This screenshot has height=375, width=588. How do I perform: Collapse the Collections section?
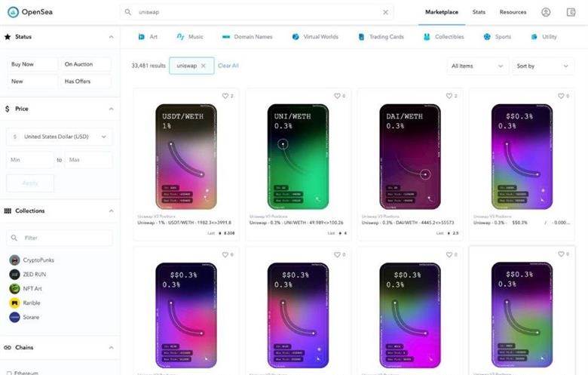click(x=111, y=211)
